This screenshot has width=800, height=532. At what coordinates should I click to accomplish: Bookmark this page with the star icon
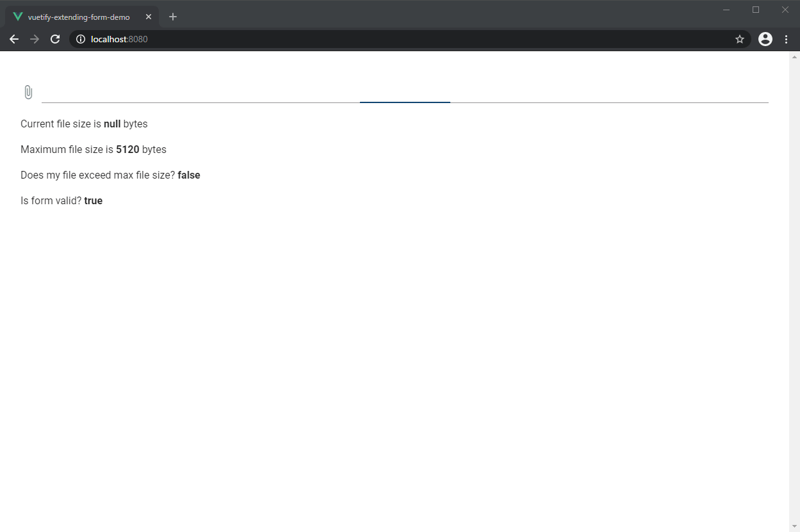pos(740,39)
